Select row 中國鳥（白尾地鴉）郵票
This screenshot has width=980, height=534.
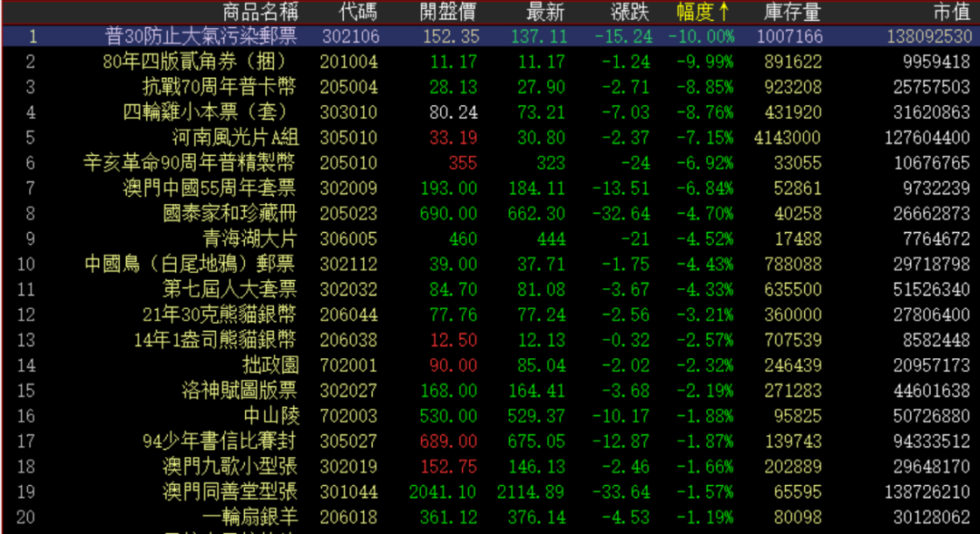click(491, 264)
